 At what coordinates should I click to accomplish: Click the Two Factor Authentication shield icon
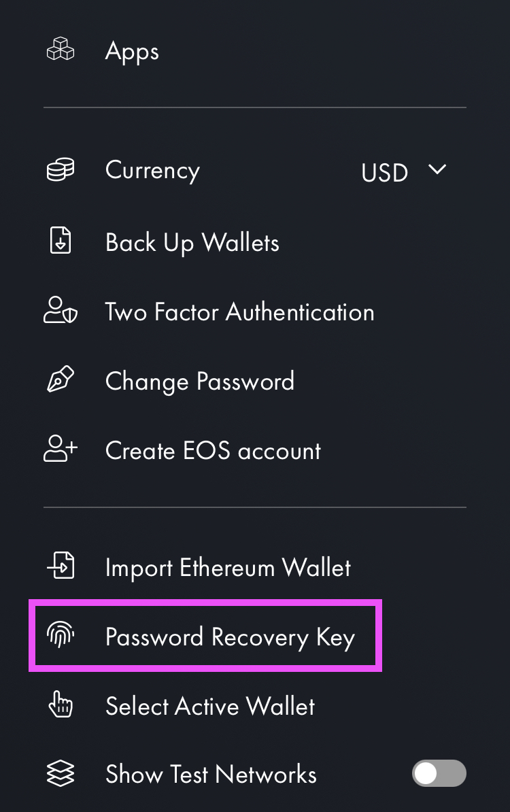point(61,309)
